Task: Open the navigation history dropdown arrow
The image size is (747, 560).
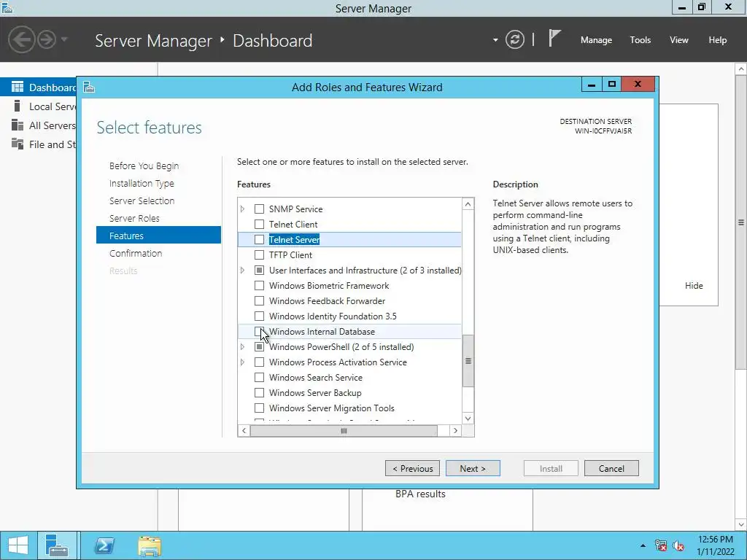Action: pos(64,39)
